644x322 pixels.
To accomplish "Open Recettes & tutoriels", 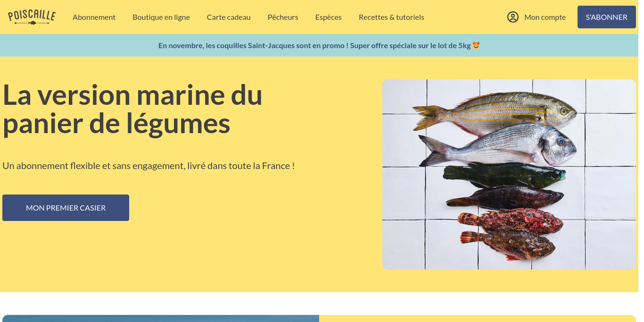I will coord(391,17).
